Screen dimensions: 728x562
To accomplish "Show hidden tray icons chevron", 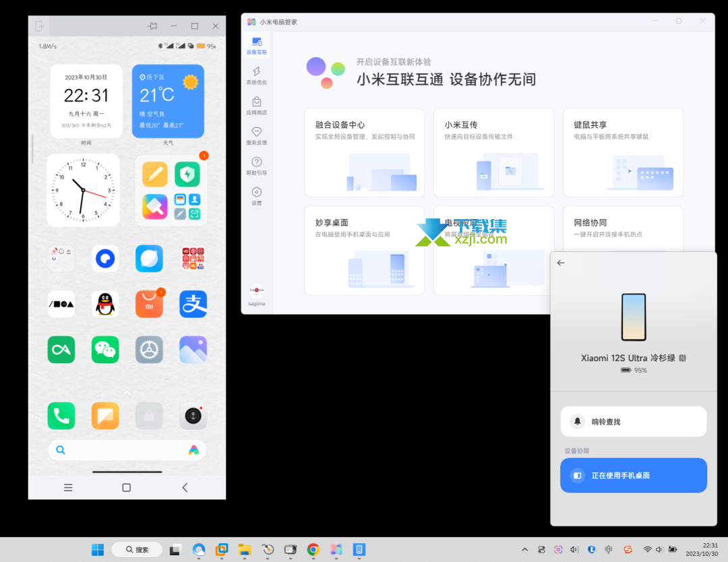I will pyautogui.click(x=524, y=549).
